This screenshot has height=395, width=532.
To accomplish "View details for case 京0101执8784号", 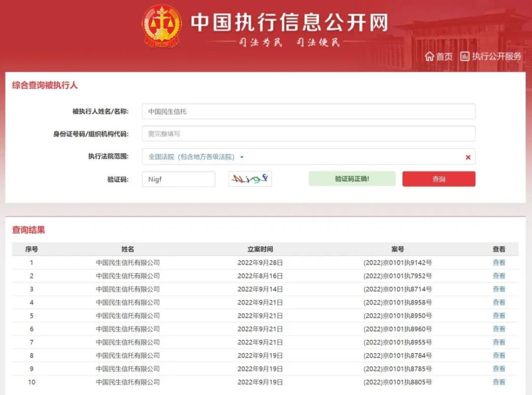I will click(499, 355).
